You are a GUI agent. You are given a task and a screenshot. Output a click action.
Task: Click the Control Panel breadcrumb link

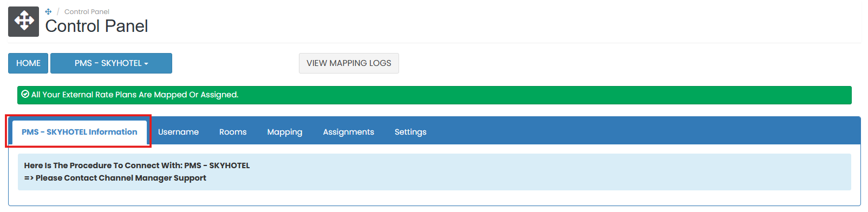pos(87,11)
